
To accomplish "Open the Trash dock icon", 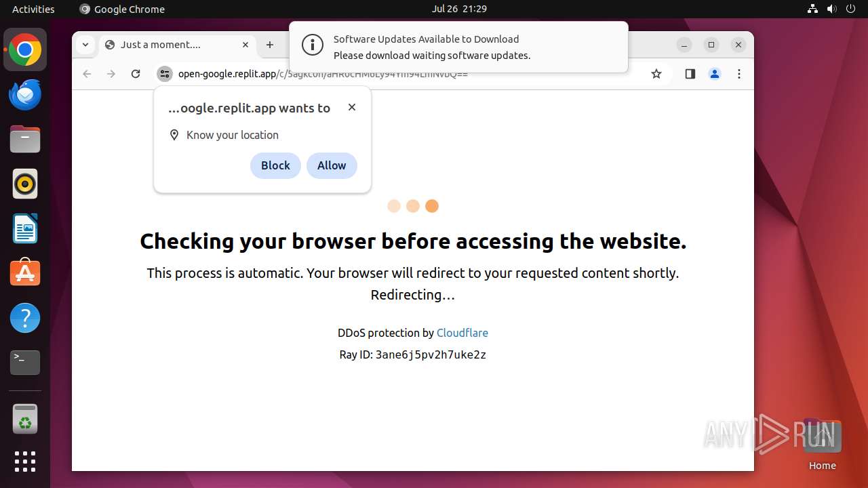I will [25, 419].
